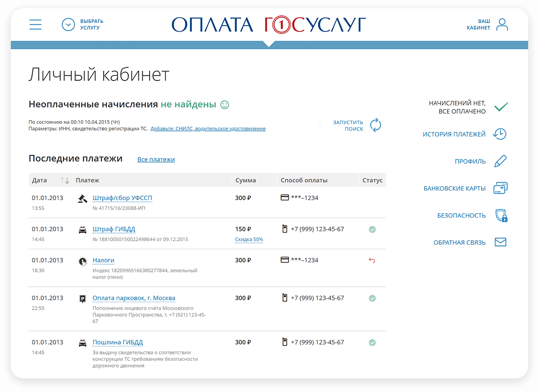This screenshot has width=539, height=392.
Task: Open the 'Штраф ГИБДД' payment link
Action: [113, 229]
